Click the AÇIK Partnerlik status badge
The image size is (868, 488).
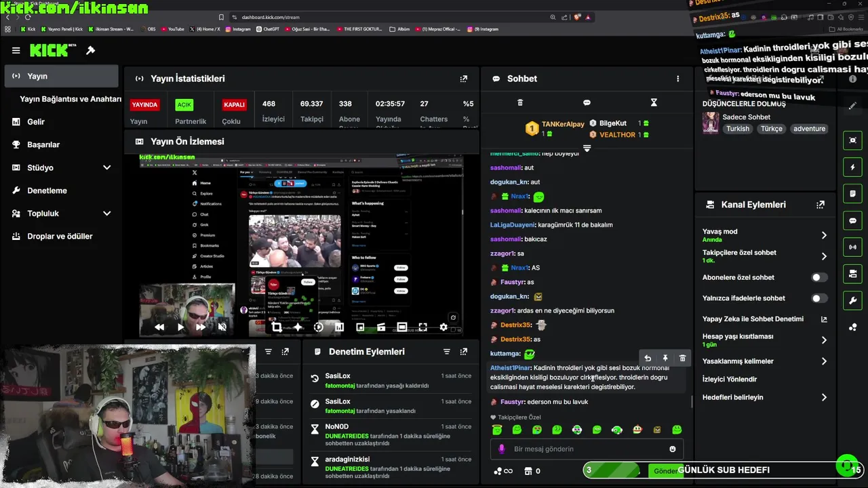[184, 105]
